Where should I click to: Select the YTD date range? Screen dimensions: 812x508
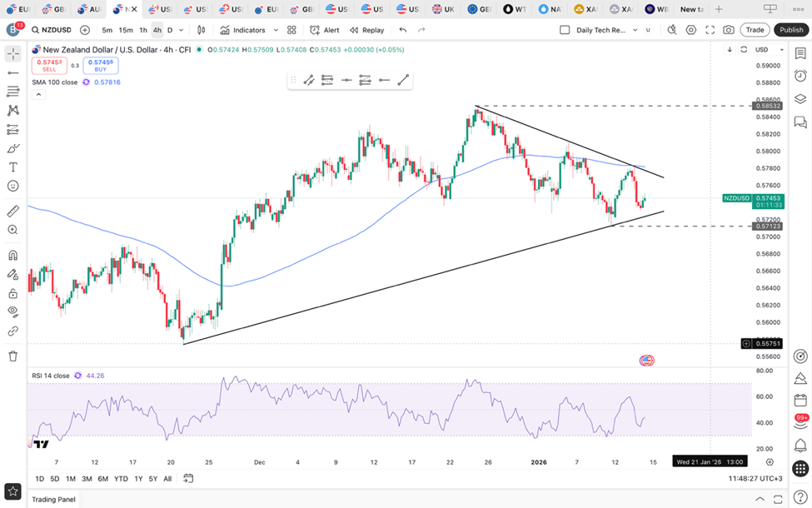tap(121, 479)
